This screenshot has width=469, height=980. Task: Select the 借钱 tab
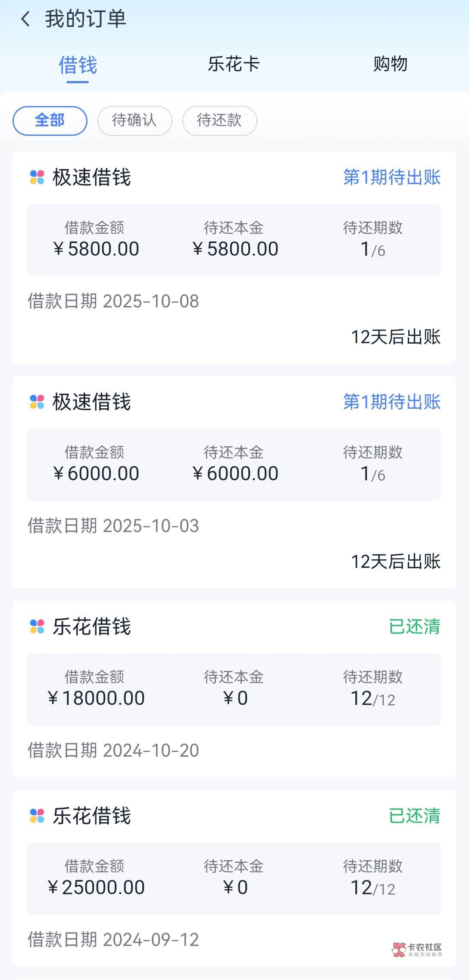tap(78, 66)
